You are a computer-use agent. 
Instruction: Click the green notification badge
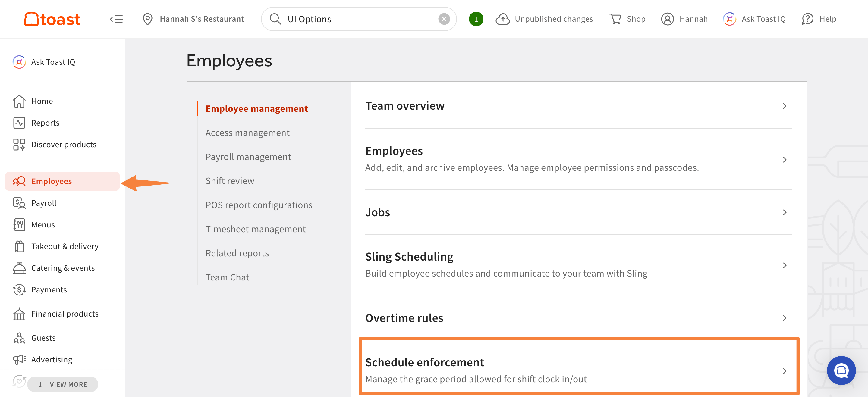(476, 19)
